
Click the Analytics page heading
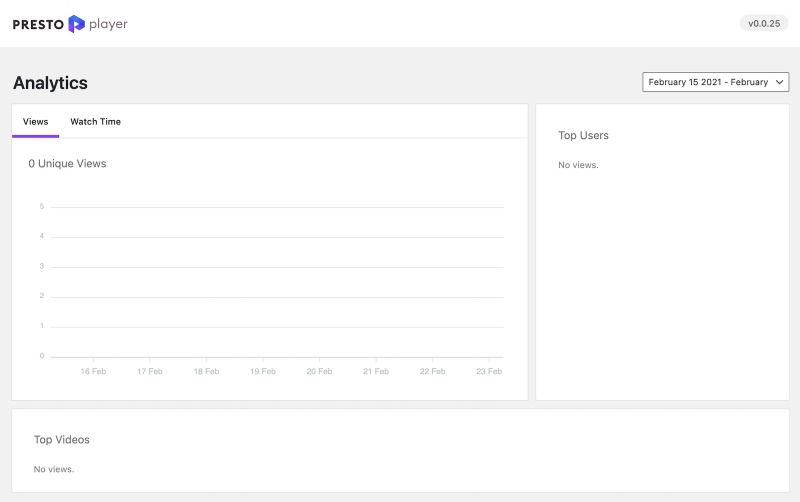[x=50, y=83]
